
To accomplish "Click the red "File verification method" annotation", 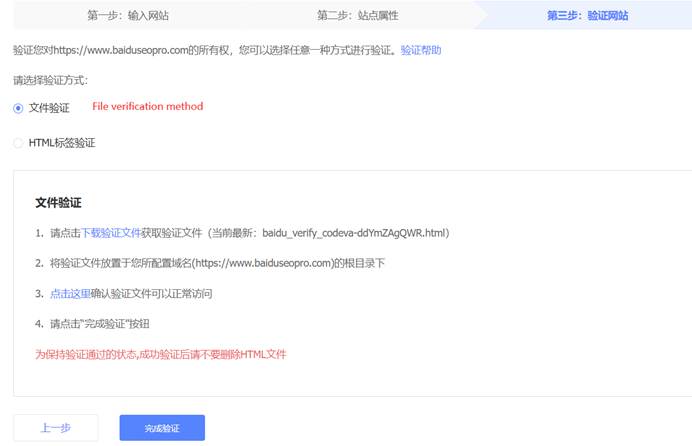I will point(147,106).
